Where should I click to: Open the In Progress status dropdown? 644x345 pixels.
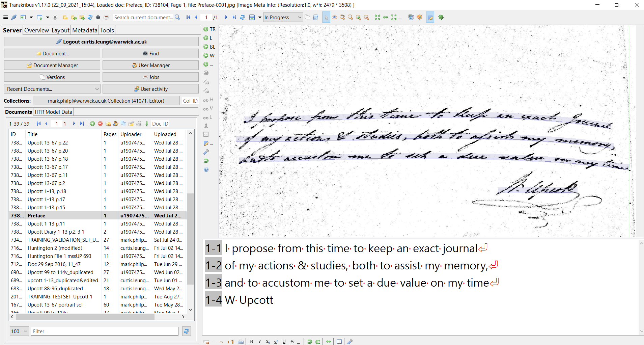click(283, 17)
